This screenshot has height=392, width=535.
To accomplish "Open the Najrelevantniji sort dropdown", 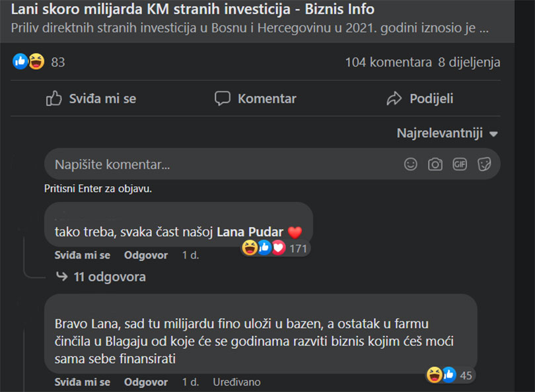I will 447,133.
